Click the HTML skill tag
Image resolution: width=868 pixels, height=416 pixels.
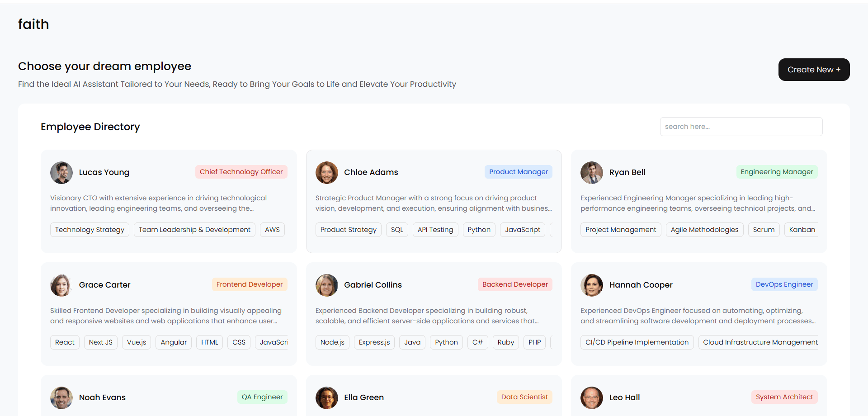tap(210, 342)
